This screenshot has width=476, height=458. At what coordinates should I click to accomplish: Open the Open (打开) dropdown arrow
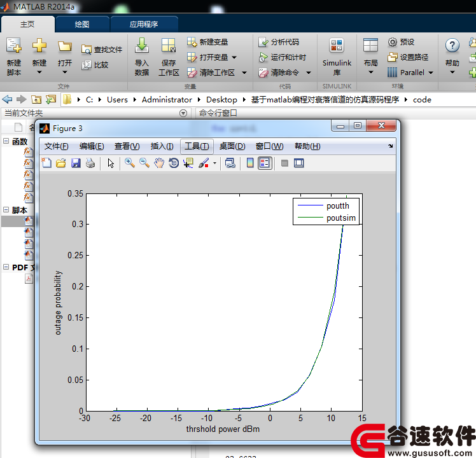pyautogui.click(x=65, y=73)
